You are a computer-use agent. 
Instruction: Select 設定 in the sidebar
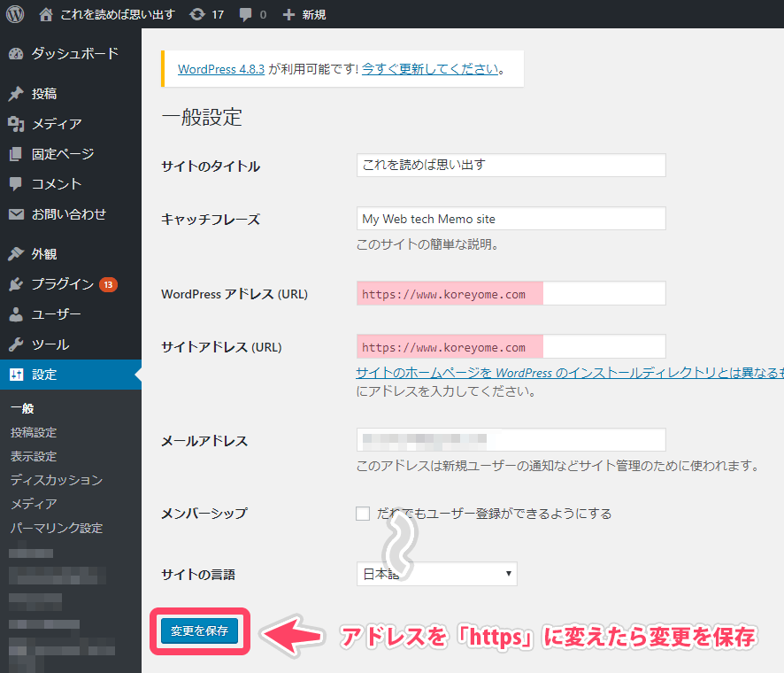point(71,375)
